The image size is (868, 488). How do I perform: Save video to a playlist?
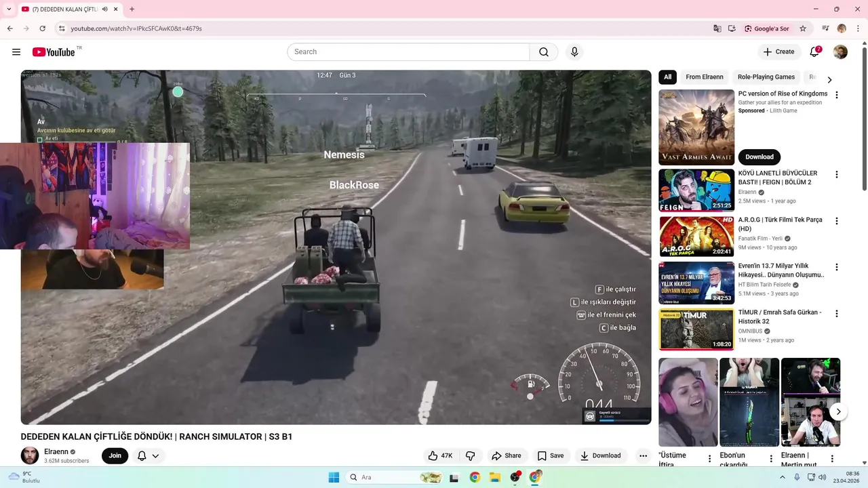pyautogui.click(x=551, y=455)
